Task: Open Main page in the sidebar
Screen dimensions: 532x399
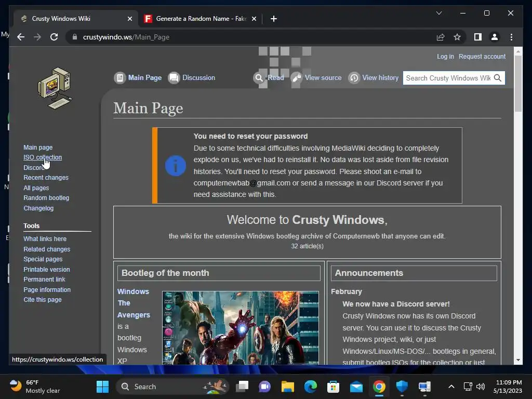Action: pos(38,147)
